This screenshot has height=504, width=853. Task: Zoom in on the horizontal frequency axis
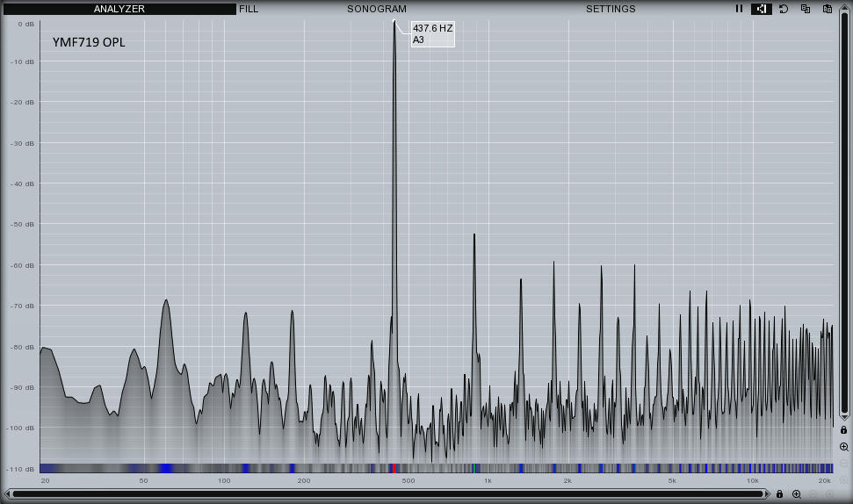[x=797, y=494]
